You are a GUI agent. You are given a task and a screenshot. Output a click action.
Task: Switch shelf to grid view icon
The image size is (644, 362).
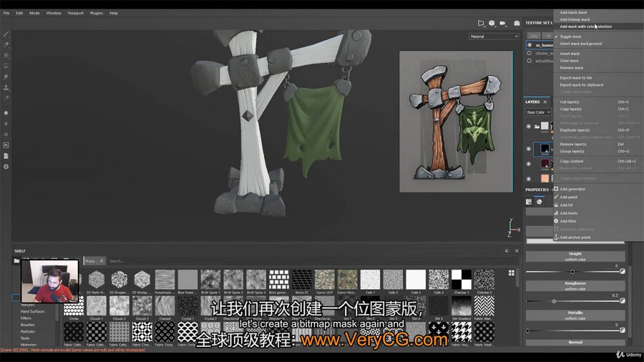pos(511,273)
